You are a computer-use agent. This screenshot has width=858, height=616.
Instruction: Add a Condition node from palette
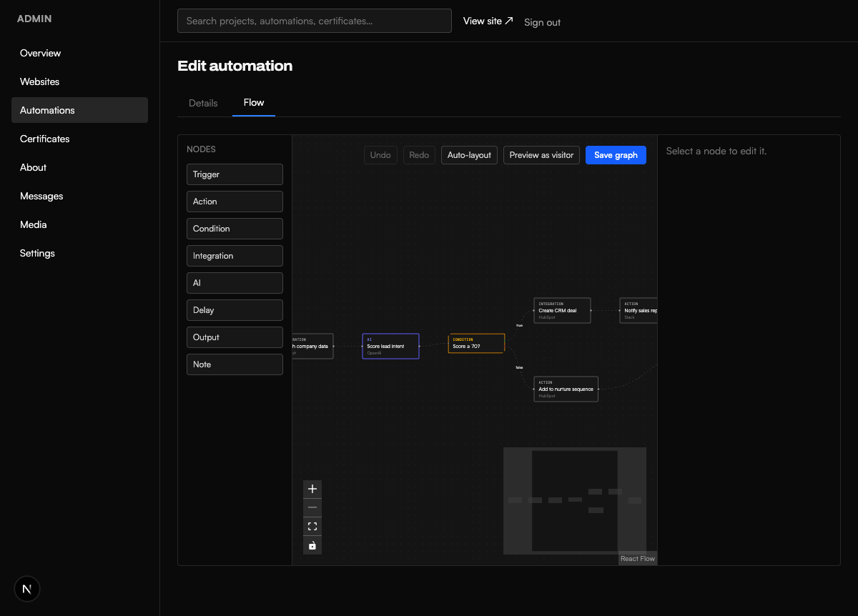click(235, 229)
